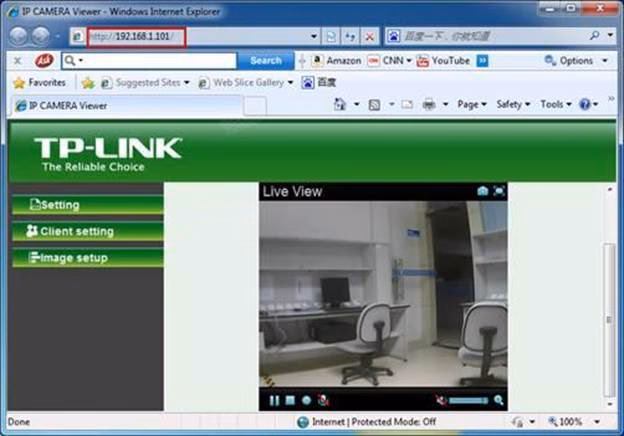This screenshot has width=624, height=436.
Task: Start recording with the record icon
Action: 306,400
